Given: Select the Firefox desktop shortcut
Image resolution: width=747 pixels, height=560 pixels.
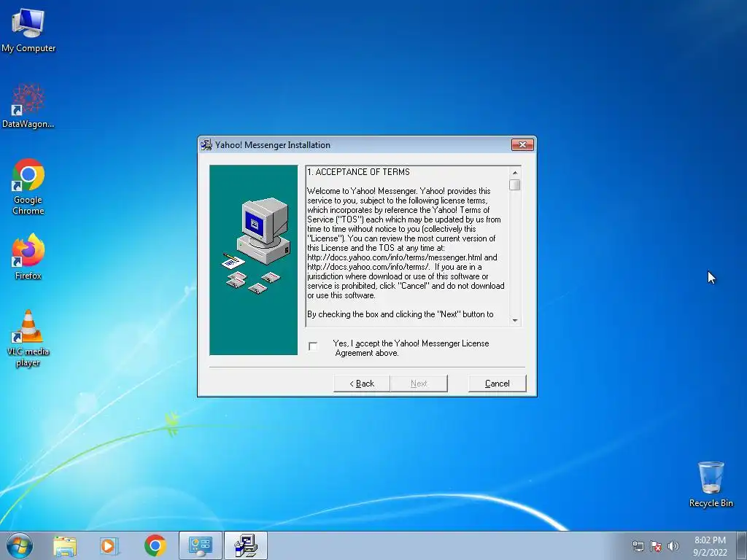Looking at the screenshot, I should [x=28, y=257].
